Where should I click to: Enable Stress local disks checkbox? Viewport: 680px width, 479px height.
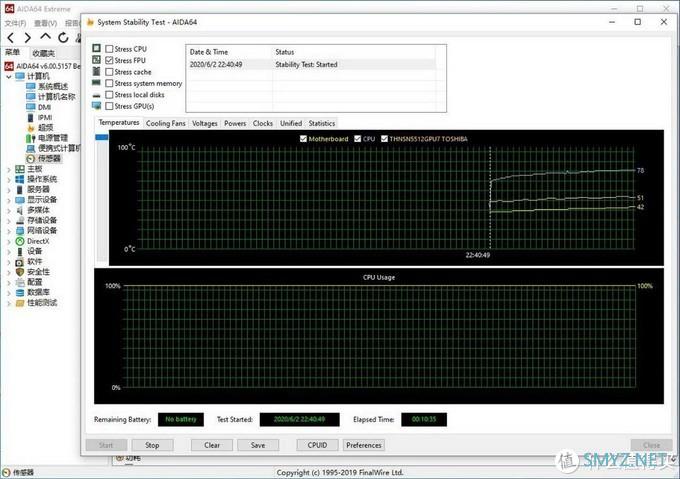pos(109,94)
